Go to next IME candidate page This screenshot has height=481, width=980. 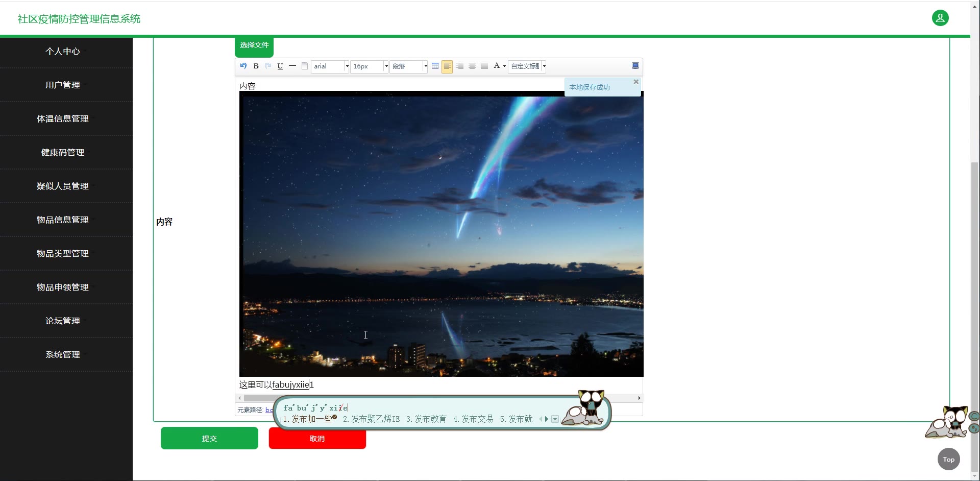(547, 419)
